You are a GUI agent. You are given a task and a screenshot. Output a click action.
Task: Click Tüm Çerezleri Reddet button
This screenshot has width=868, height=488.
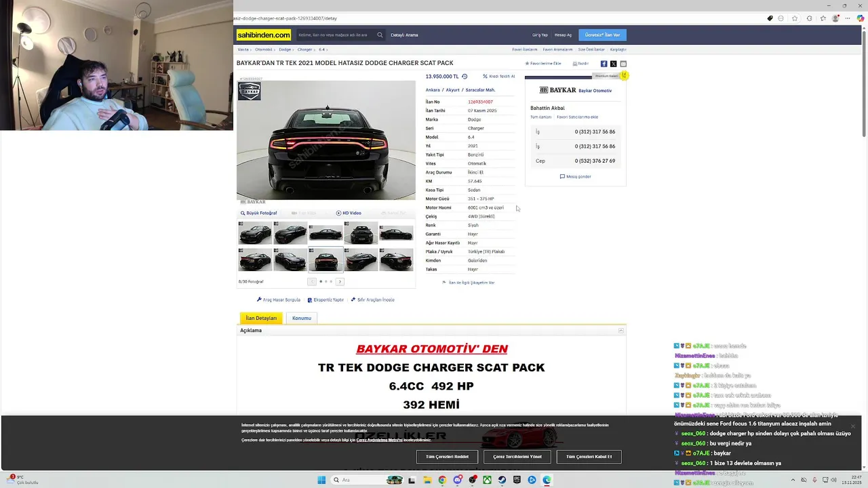click(x=447, y=457)
